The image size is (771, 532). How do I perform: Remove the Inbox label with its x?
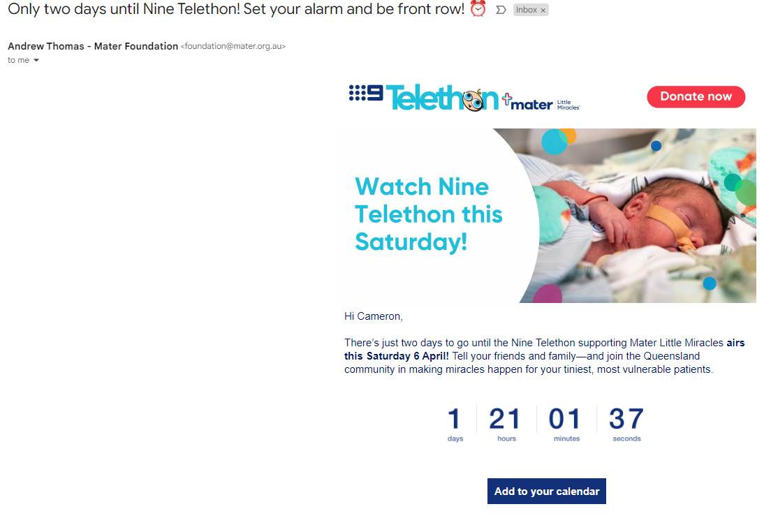click(543, 10)
